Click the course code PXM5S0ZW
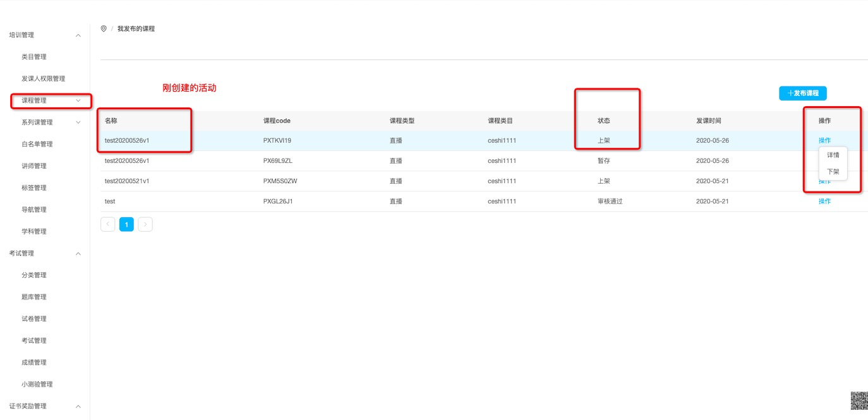 [x=280, y=181]
